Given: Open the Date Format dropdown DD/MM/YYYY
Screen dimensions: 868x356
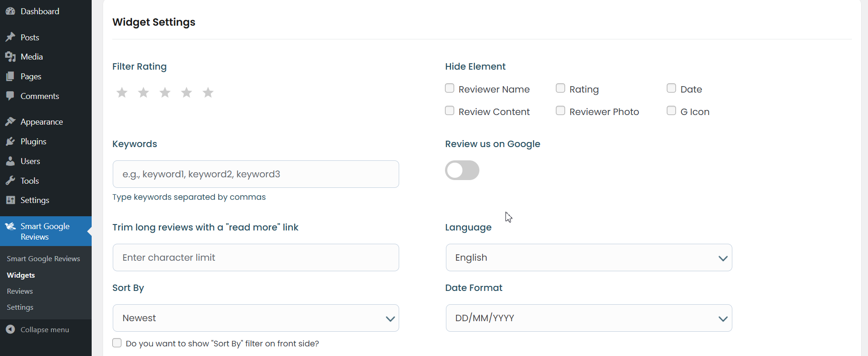Looking at the screenshot, I should point(589,318).
